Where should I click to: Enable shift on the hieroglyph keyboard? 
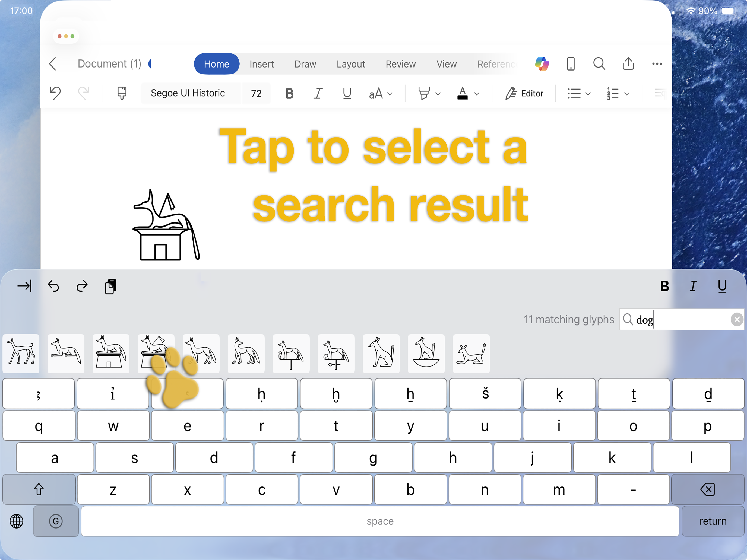click(39, 489)
